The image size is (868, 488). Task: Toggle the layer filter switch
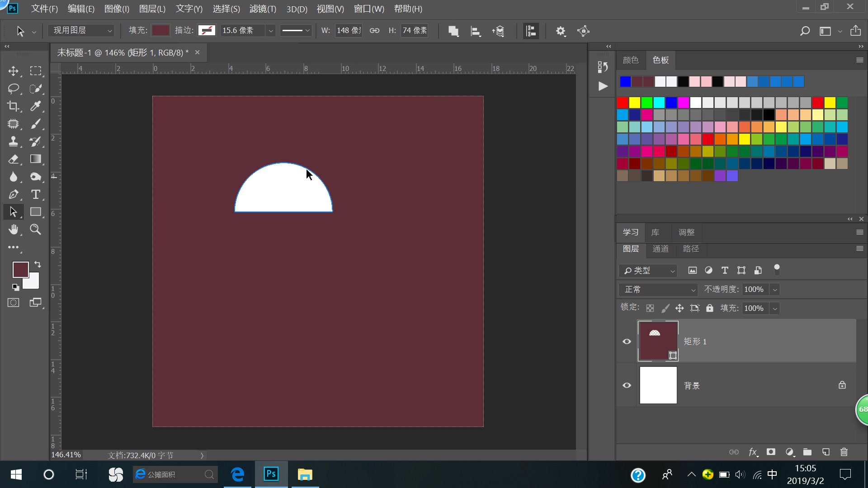pyautogui.click(x=777, y=270)
